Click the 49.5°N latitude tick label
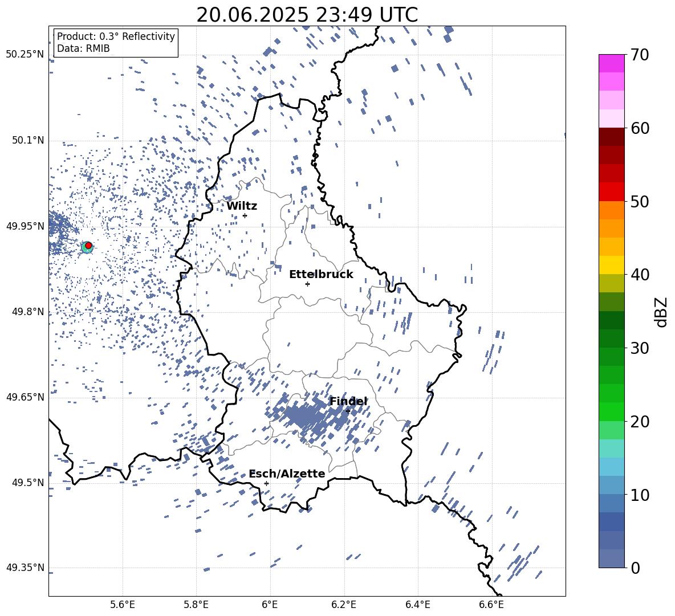The width and height of the screenshot is (675, 616). pos(28,483)
